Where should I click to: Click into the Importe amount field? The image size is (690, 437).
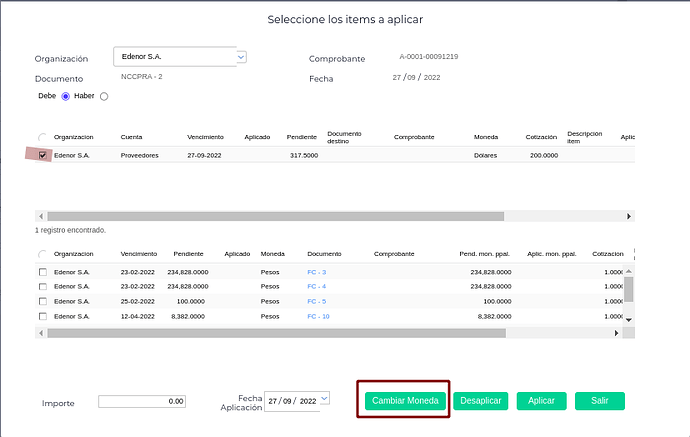(x=142, y=402)
